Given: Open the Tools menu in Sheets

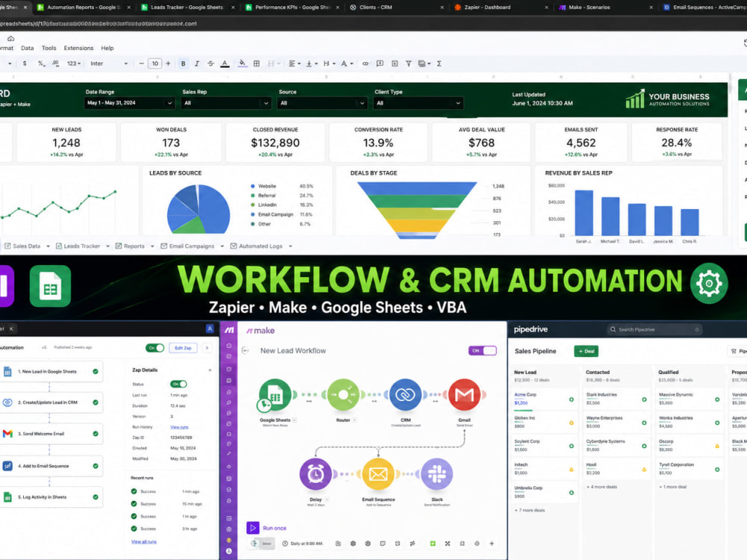Looking at the screenshot, I should point(49,48).
